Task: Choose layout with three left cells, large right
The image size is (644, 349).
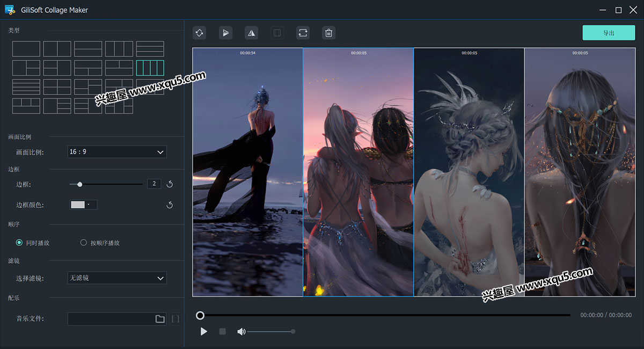Action: pyautogui.click(x=88, y=106)
